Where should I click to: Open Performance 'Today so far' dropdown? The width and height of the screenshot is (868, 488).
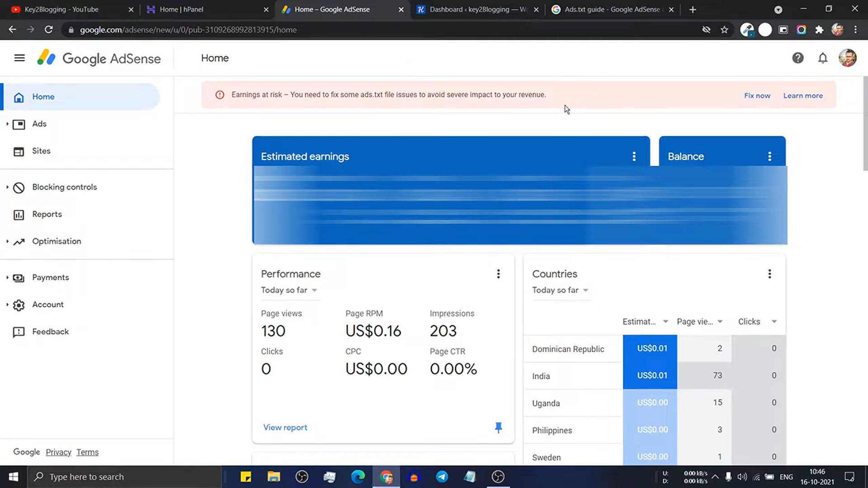pyautogui.click(x=289, y=290)
